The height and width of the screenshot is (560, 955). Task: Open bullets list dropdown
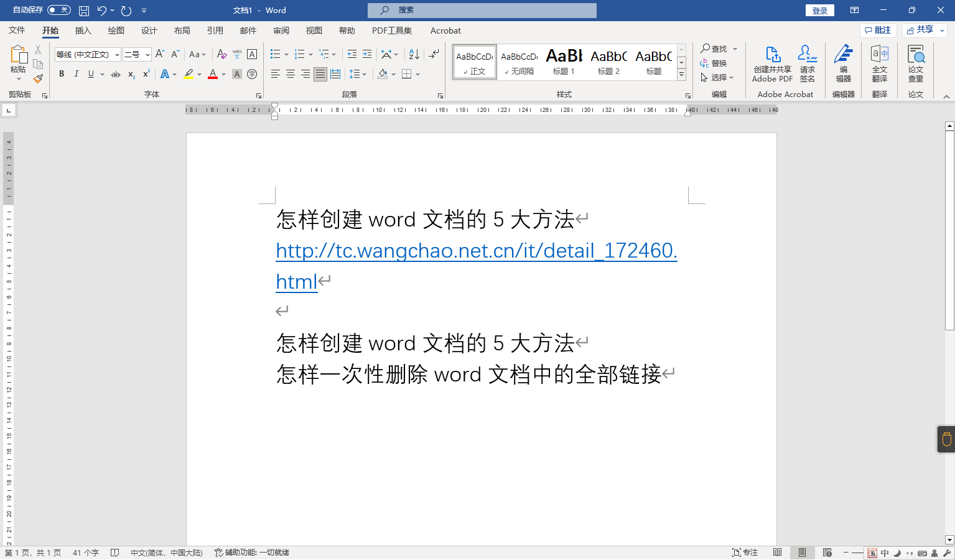tap(286, 54)
